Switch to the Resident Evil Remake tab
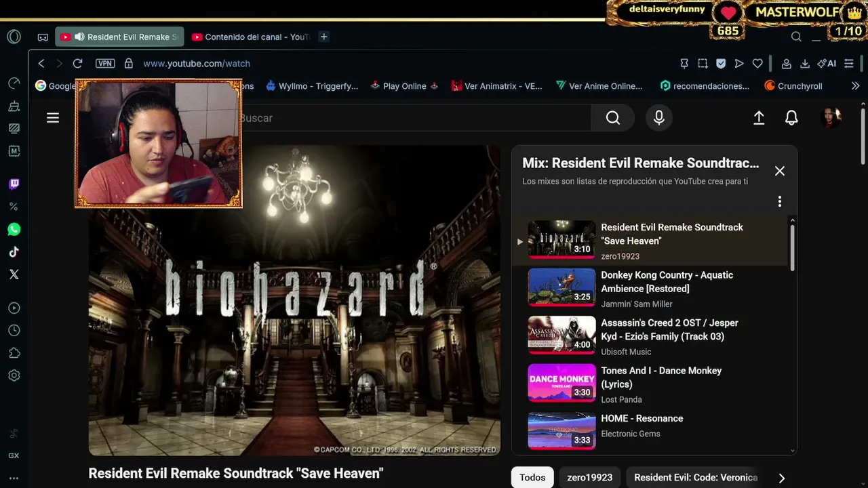The image size is (868, 488). (120, 37)
